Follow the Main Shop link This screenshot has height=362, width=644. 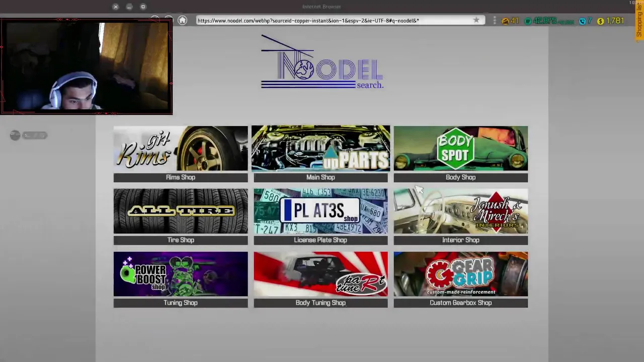(x=320, y=177)
